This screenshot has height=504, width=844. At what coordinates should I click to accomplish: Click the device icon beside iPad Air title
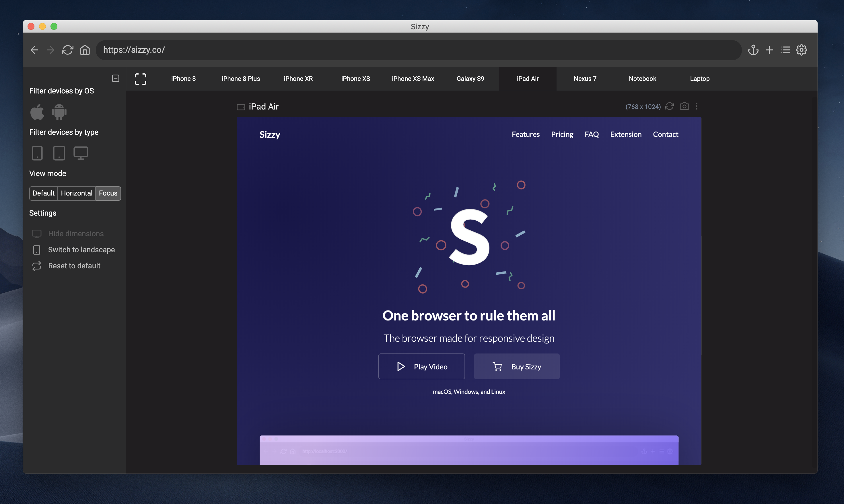pos(241,107)
